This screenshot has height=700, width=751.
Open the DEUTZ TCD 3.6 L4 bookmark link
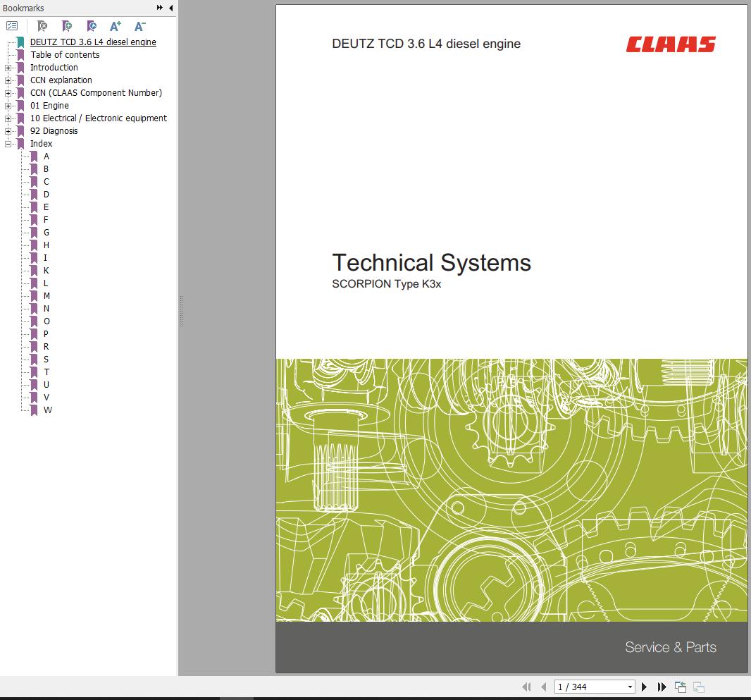(x=93, y=42)
